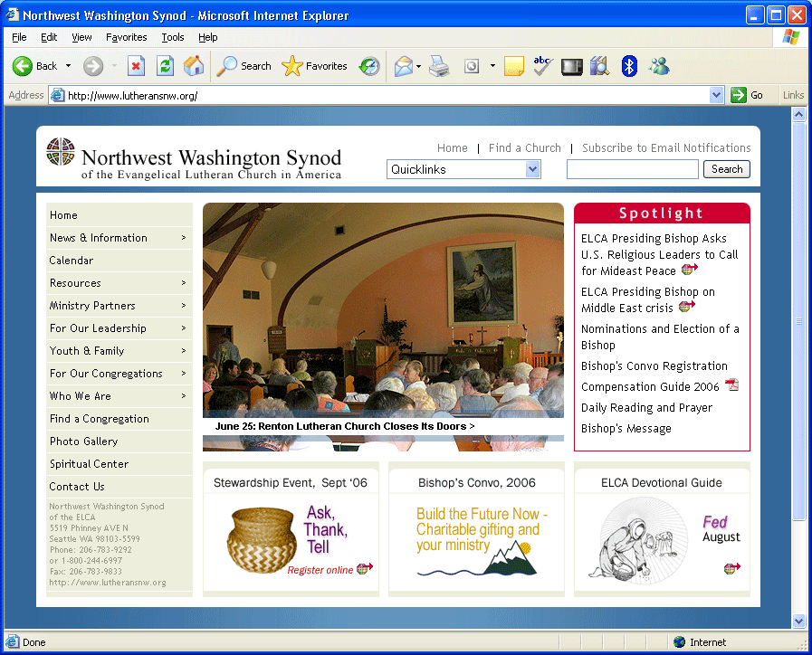Open the History clock icon
Image resolution: width=812 pixels, height=655 pixels.
pyautogui.click(x=369, y=66)
